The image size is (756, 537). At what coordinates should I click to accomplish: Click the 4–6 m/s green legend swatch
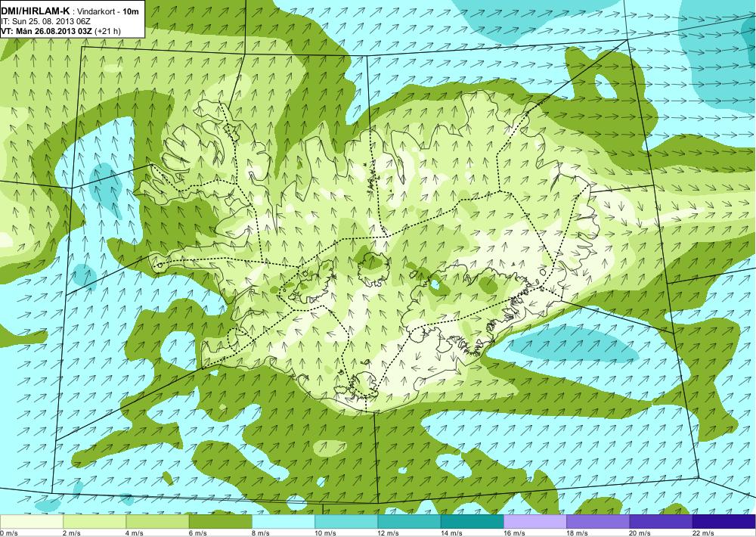point(158,522)
